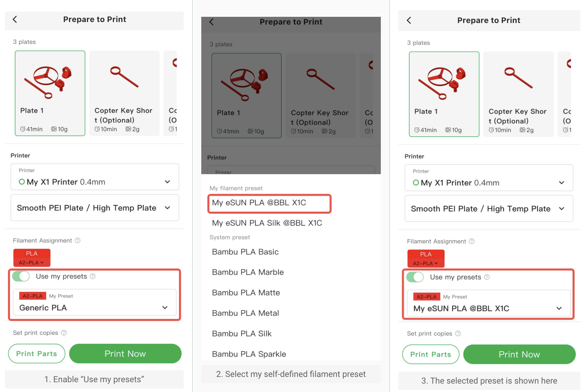
Task: Choose Bambu PLA Matte system preset
Action: tap(246, 293)
